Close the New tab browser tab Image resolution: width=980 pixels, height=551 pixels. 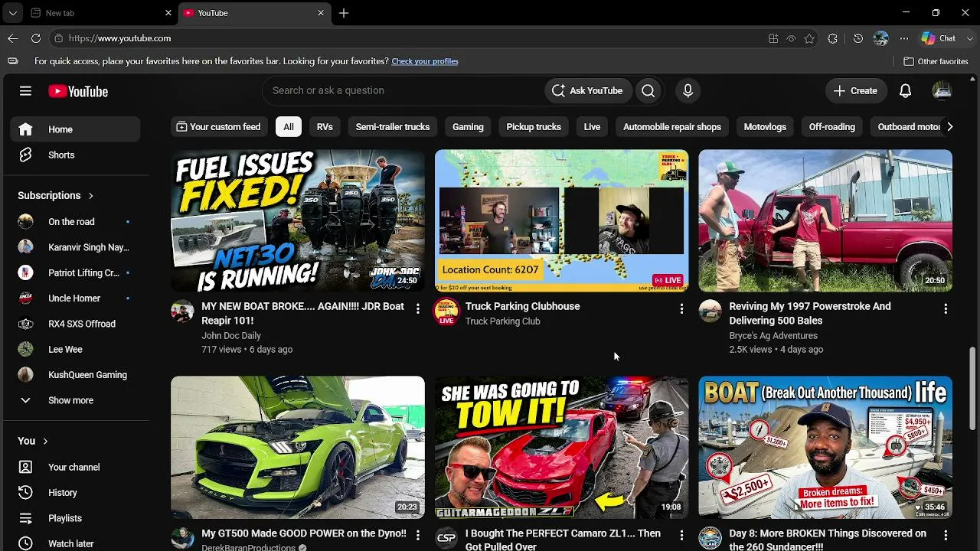click(168, 13)
